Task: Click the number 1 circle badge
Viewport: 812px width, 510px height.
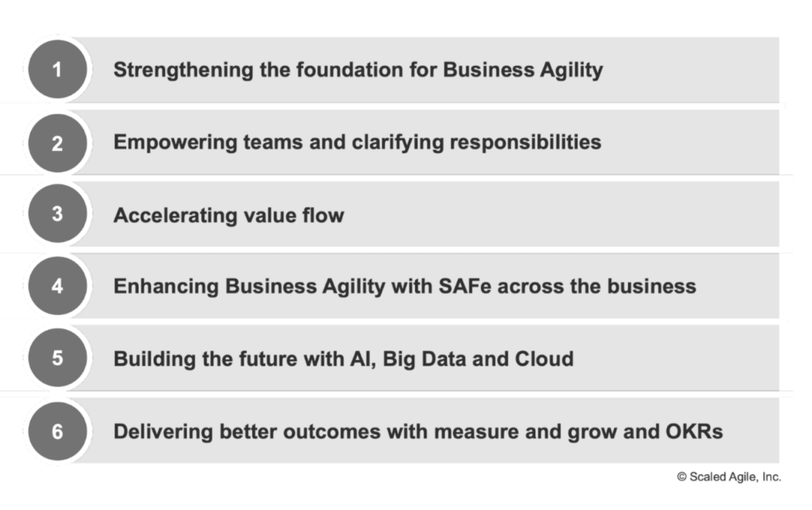Action: (57, 70)
